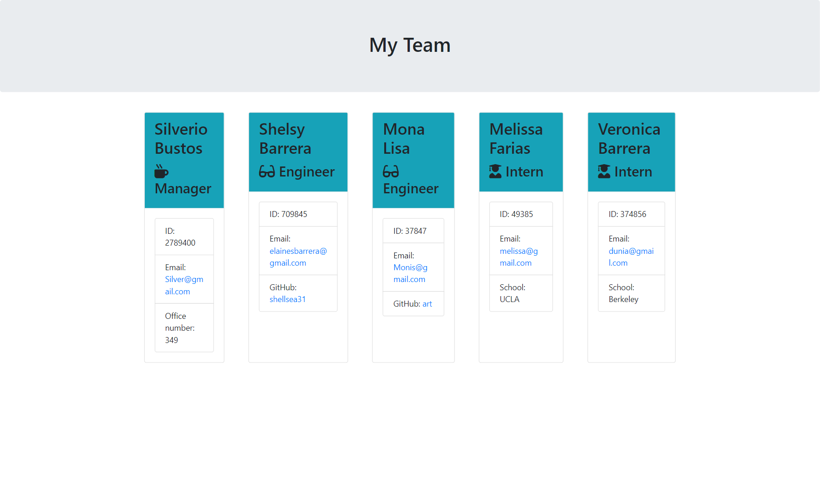Open the Silver@gmail.com email link
The width and height of the screenshot is (820, 504).
(184, 285)
